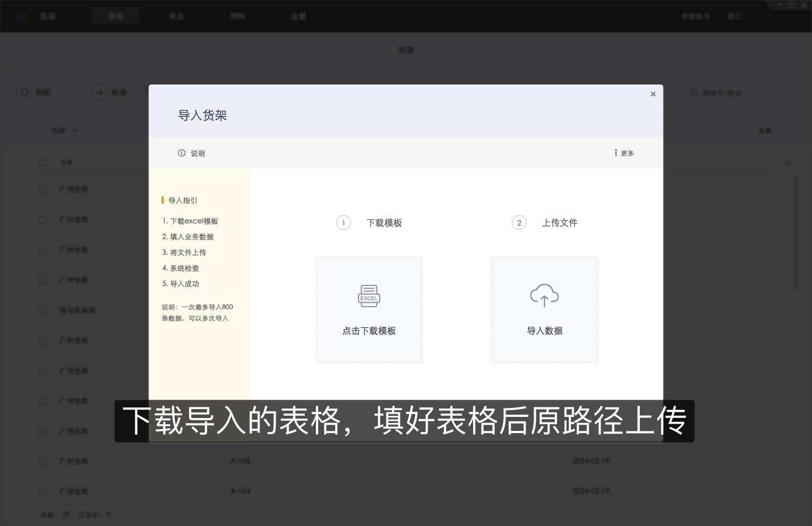Click the note about 800 rows limit

pos(197,312)
